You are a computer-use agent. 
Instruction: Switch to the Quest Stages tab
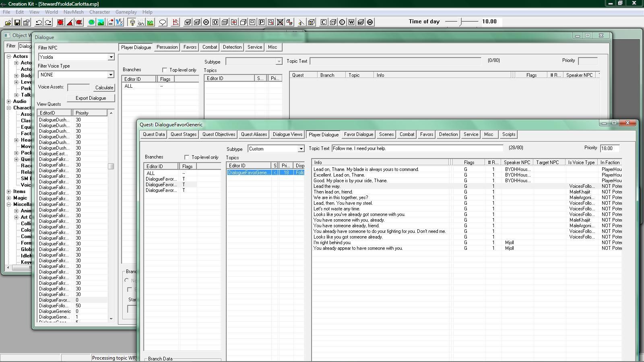[184, 134]
